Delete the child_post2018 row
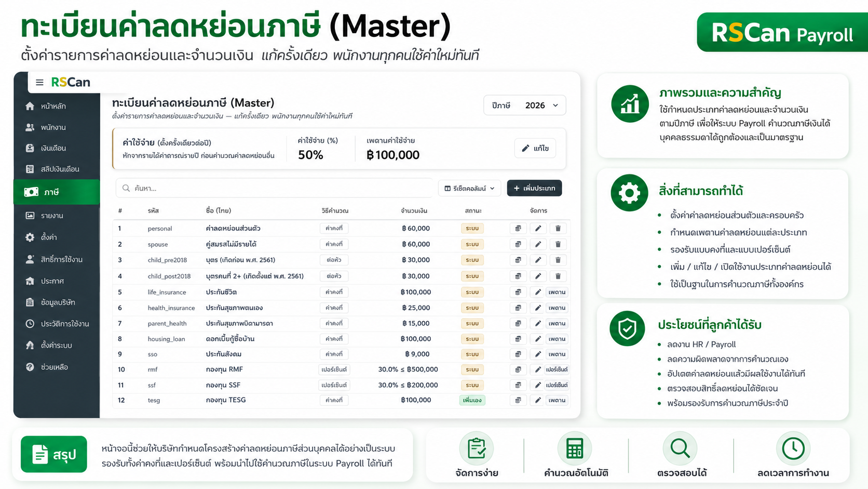 tap(558, 276)
